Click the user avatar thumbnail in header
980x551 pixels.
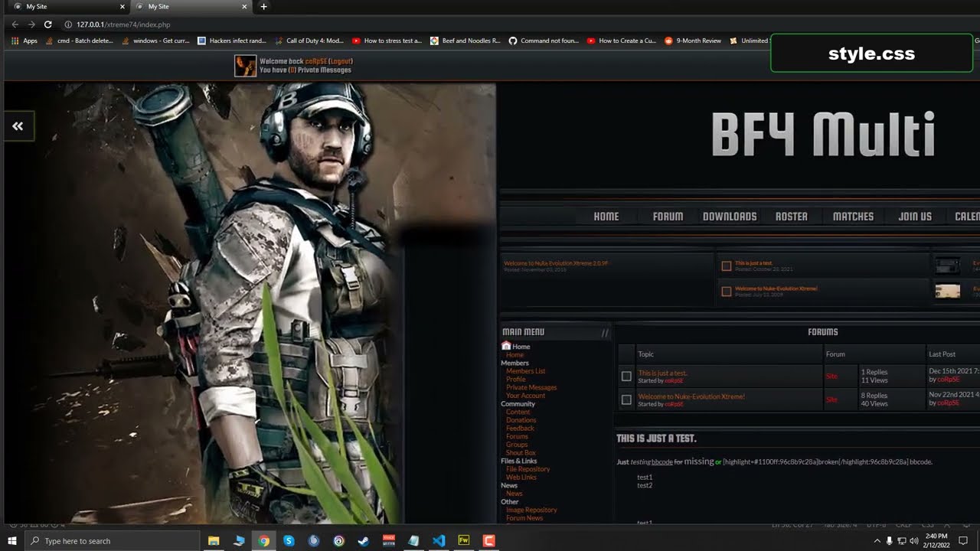click(x=245, y=66)
